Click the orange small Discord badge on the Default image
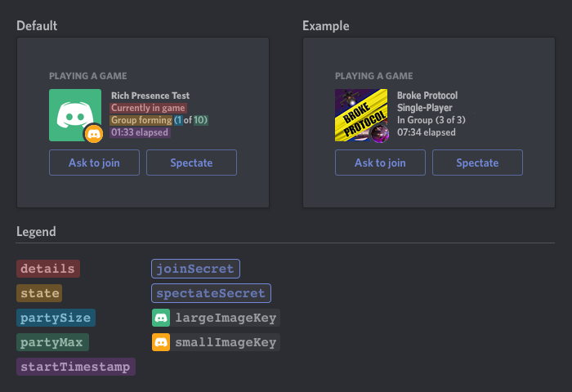Viewport: 572px width, 392px height. pyautogui.click(x=94, y=134)
